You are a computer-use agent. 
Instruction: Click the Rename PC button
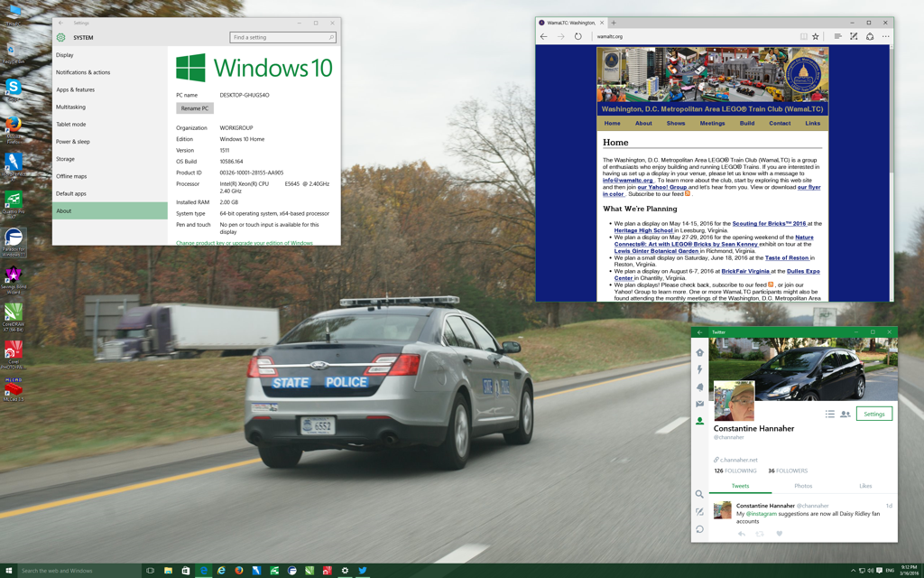tap(194, 108)
